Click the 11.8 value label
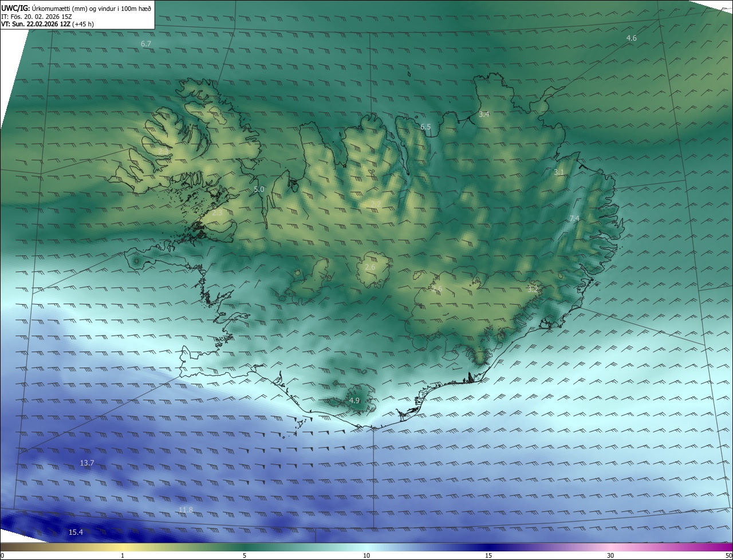Image resolution: width=733 pixels, height=560 pixels. (186, 510)
